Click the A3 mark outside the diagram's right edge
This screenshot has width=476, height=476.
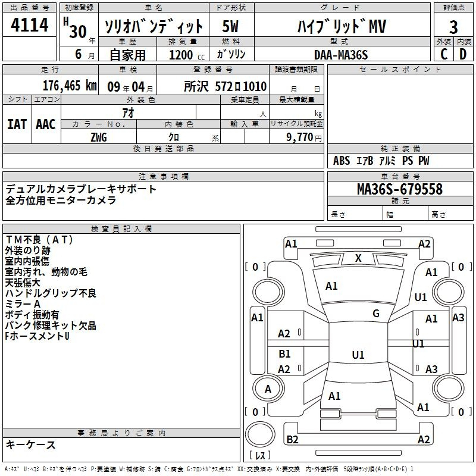tap(458, 318)
